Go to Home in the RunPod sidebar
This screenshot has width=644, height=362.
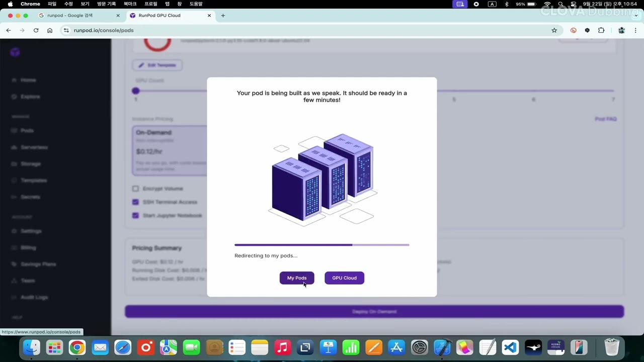(x=28, y=80)
